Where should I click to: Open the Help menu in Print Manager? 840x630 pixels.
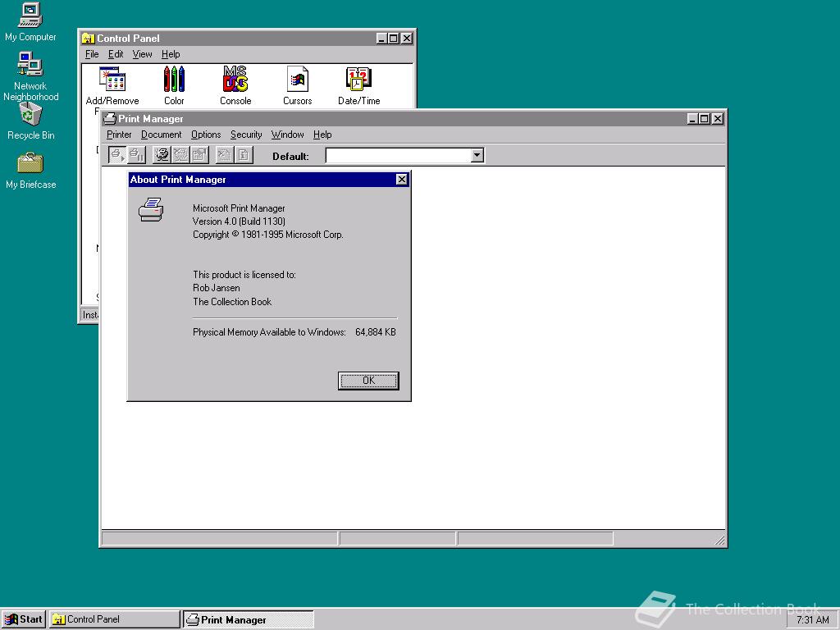322,135
